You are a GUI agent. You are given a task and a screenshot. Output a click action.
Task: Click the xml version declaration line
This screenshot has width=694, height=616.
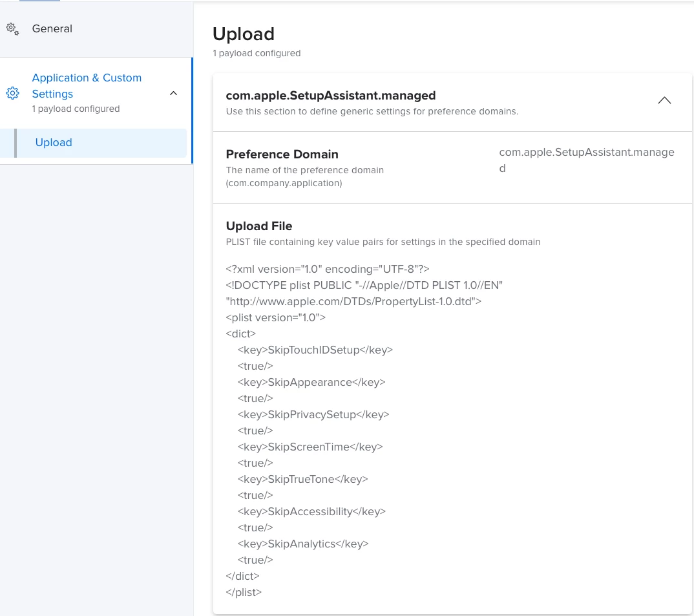point(328,270)
